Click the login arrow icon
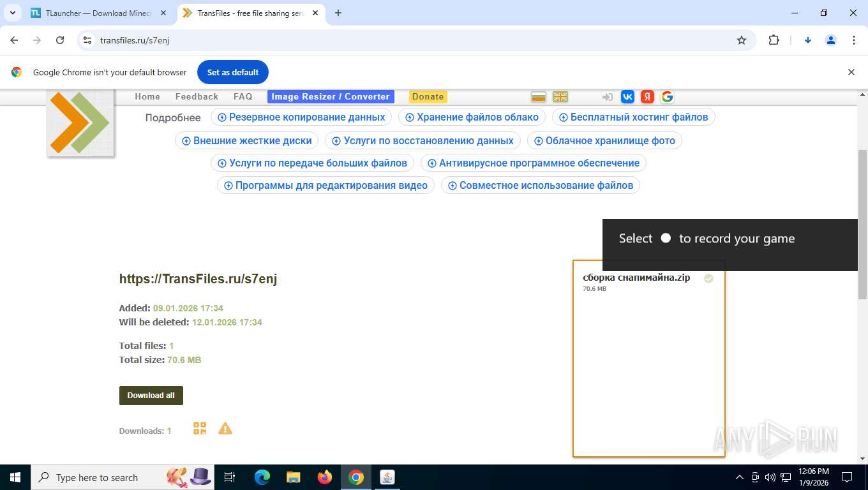The width and height of the screenshot is (868, 490). [x=608, y=97]
